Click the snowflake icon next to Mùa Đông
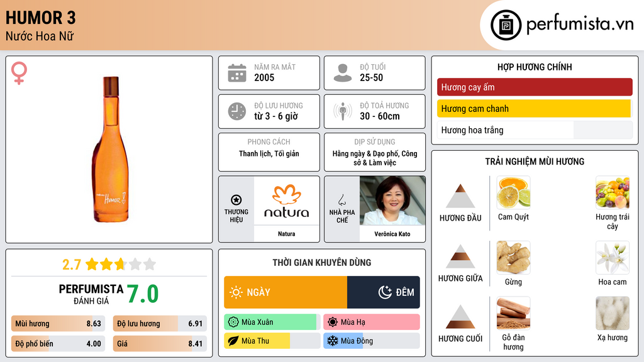The image size is (644, 362). 333,341
